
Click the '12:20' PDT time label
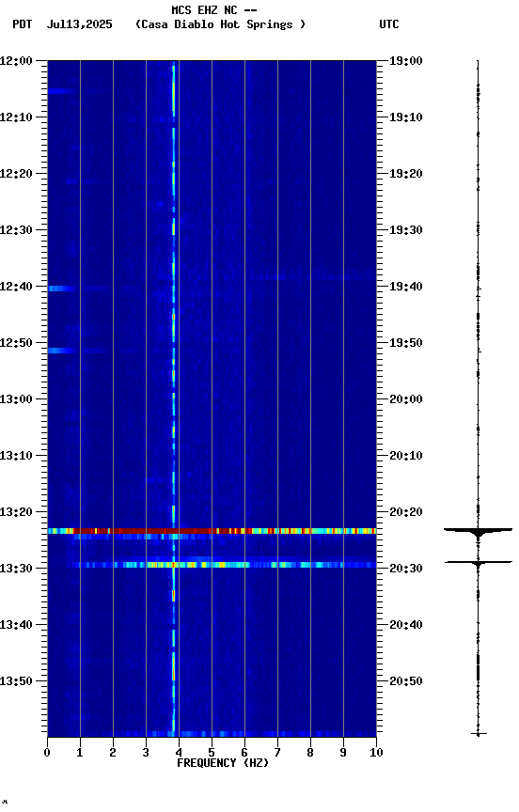[x=16, y=174]
